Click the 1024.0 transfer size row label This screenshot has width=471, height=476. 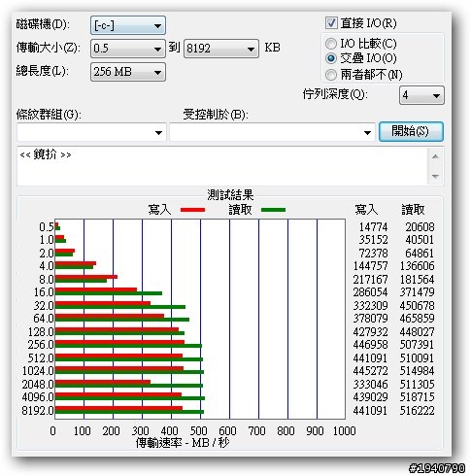[38, 371]
